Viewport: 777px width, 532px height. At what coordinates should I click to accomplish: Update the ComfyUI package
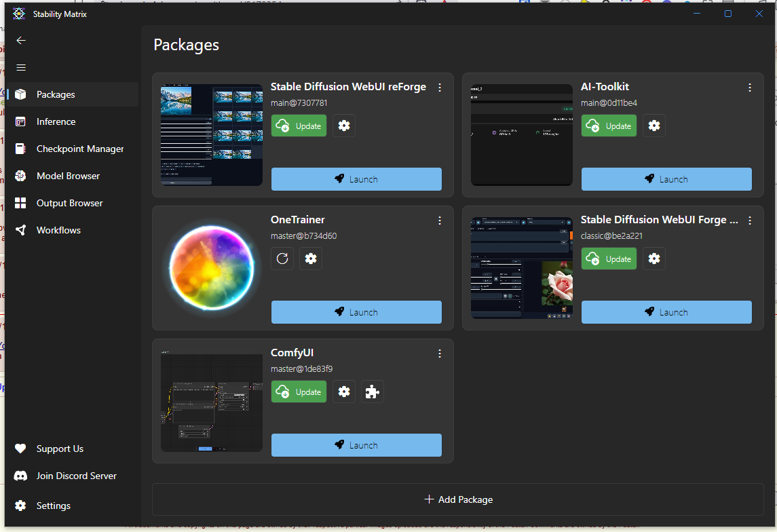[299, 392]
